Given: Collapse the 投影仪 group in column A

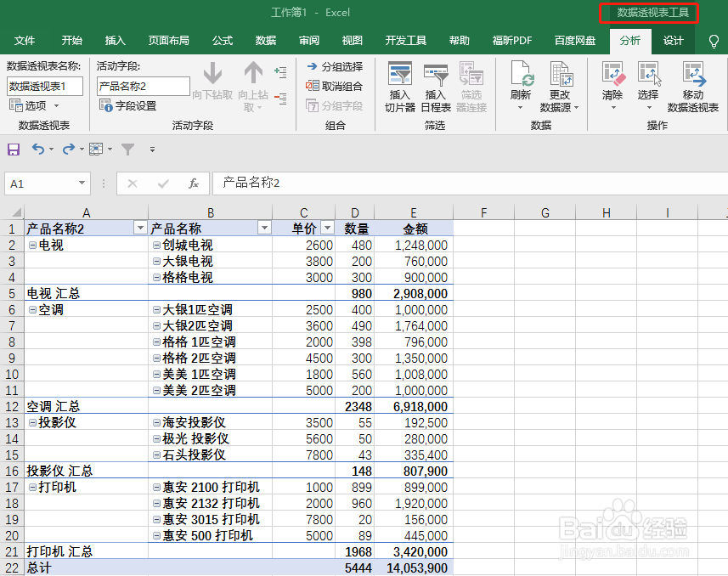Looking at the screenshot, I should point(32,422).
